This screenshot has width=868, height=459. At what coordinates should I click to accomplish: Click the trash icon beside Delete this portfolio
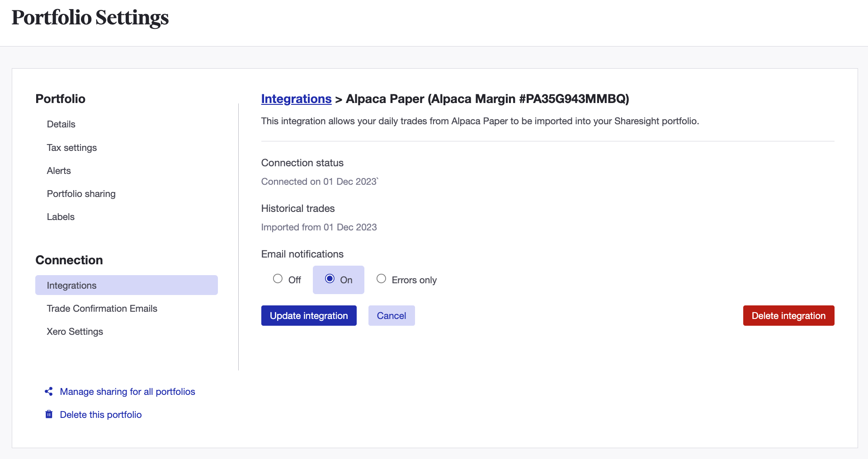[49, 414]
